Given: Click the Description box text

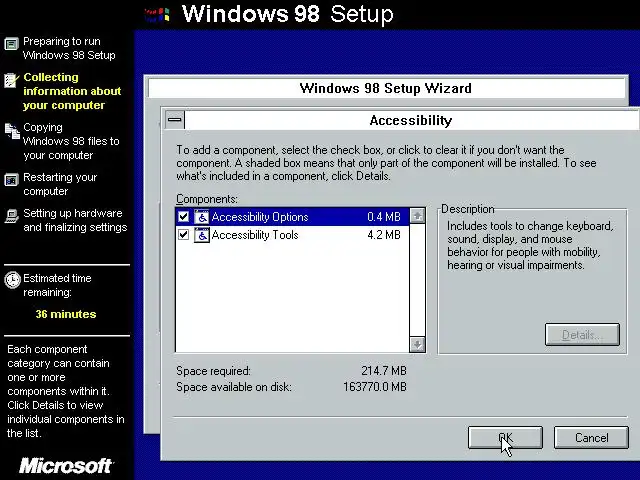Looking at the screenshot, I should click(x=530, y=245).
